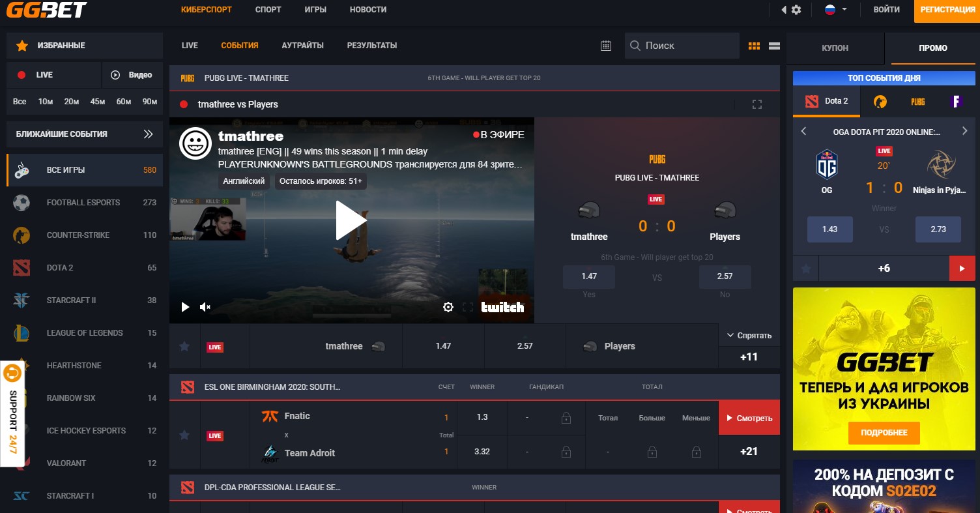Screen dimensions: 980x513
Task: Switch to list view layout icon
Action: [x=775, y=46]
